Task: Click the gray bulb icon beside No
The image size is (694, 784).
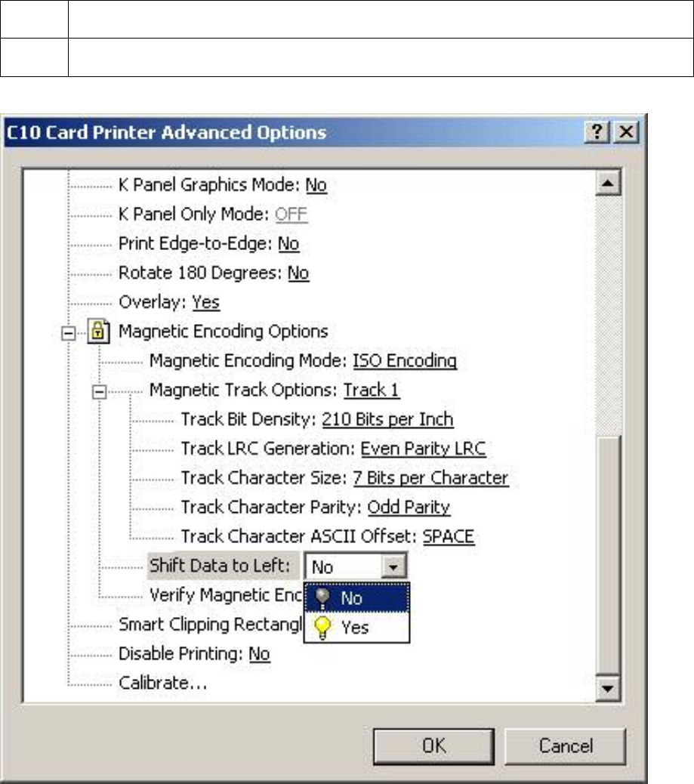Action: 322,597
